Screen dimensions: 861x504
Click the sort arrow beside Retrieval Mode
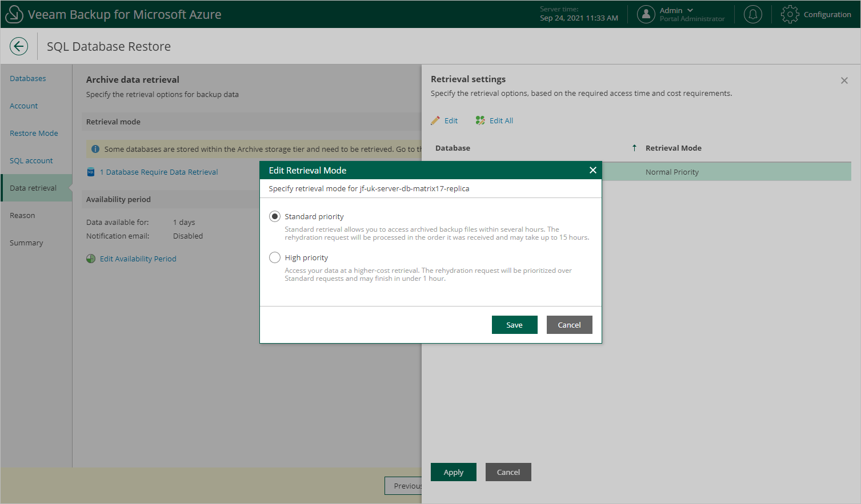point(634,148)
